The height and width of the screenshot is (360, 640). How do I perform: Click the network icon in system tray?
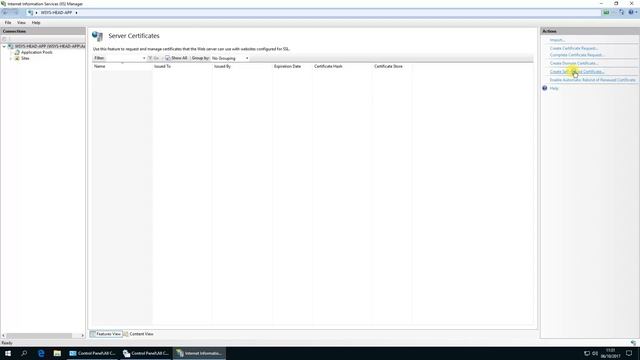[587, 353]
